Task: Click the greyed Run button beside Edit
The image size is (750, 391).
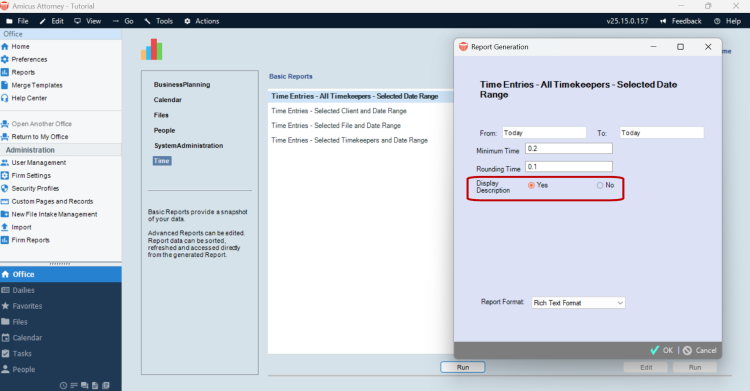Action: pyautogui.click(x=695, y=367)
